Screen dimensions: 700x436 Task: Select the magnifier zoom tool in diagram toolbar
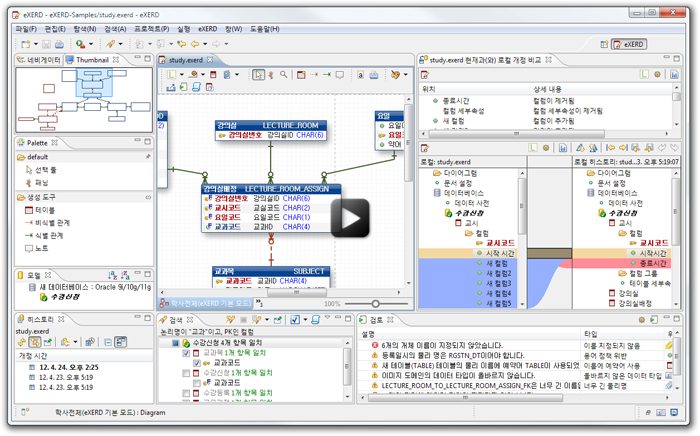pyautogui.click(x=283, y=75)
